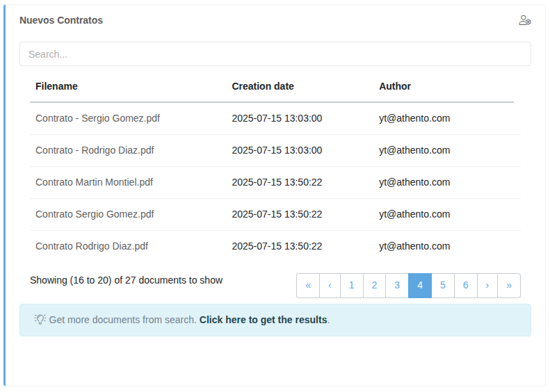This screenshot has width=550, height=392.
Task: Click the lightbulb hint icon
Action: pos(40,320)
